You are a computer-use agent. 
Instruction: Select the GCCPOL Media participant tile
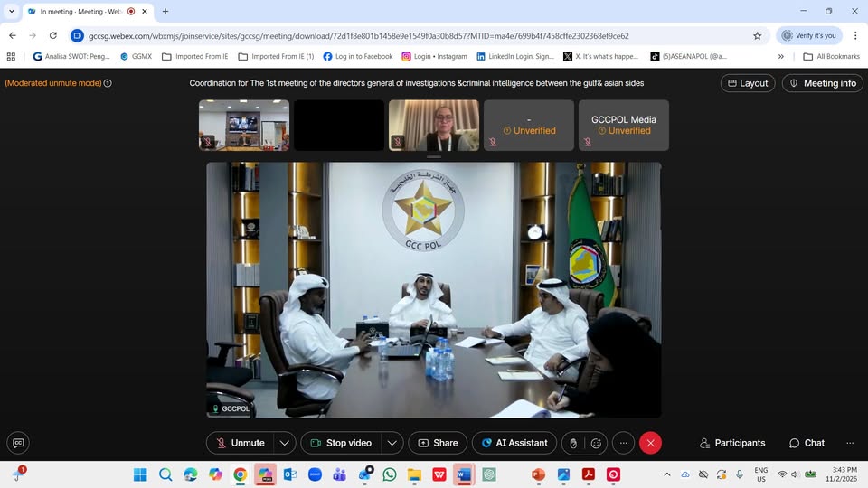click(x=623, y=125)
